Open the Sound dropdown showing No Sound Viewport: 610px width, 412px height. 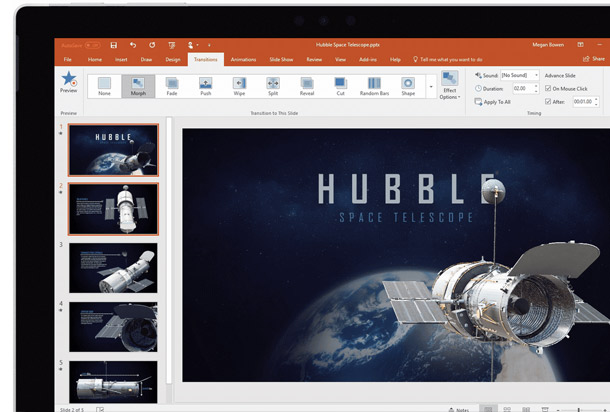point(520,75)
